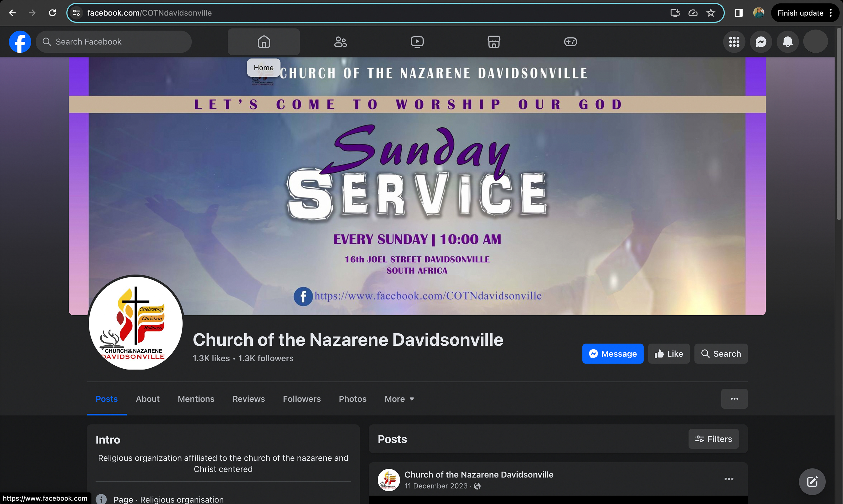Focus the Search Facebook field
Viewport: 843px width, 504px height.
[x=114, y=42]
